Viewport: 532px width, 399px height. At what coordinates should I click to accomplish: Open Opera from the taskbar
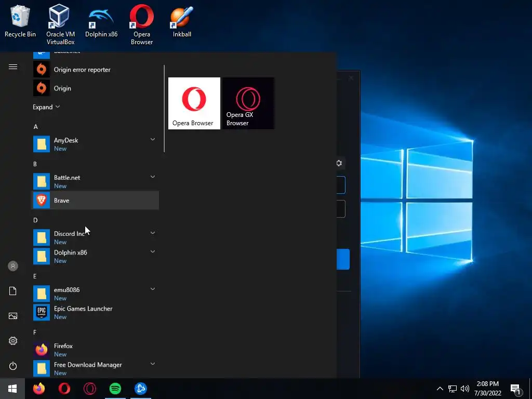click(64, 389)
